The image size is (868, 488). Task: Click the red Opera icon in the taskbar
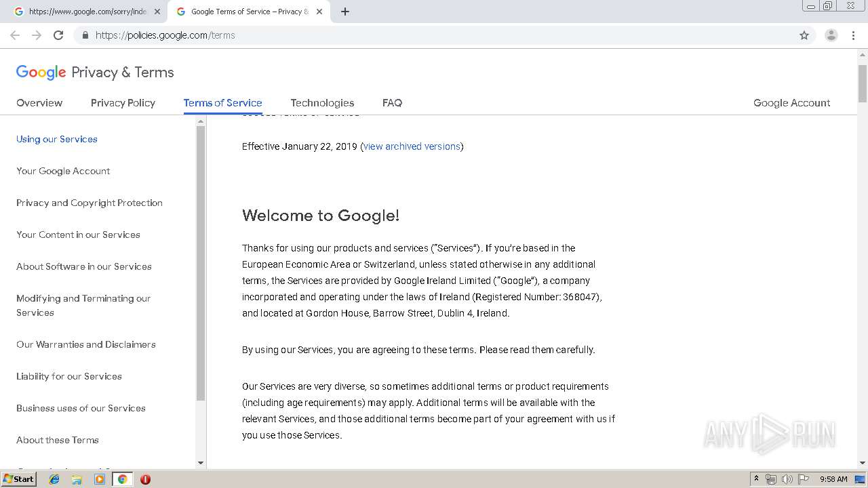[145, 479]
